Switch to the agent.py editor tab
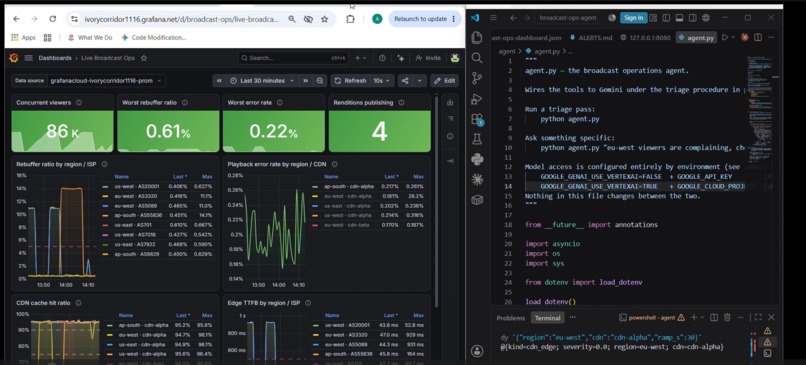This screenshot has height=365, width=806. pyautogui.click(x=696, y=38)
